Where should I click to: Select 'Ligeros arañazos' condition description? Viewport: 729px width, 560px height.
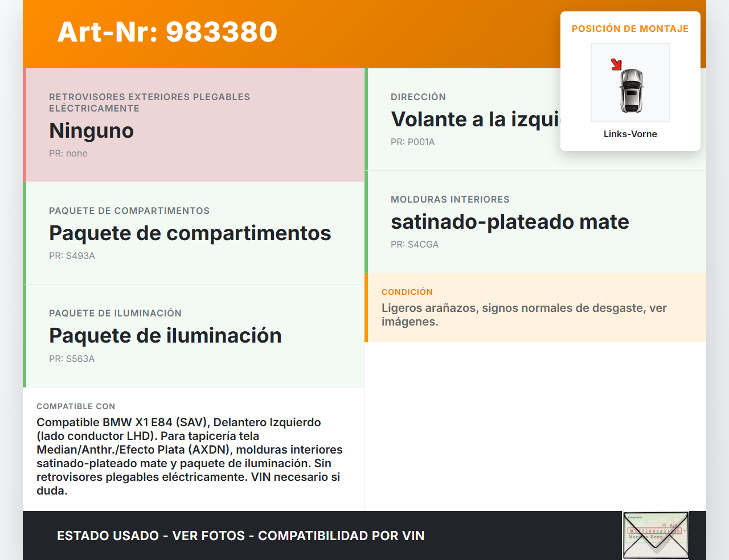pyautogui.click(x=524, y=315)
